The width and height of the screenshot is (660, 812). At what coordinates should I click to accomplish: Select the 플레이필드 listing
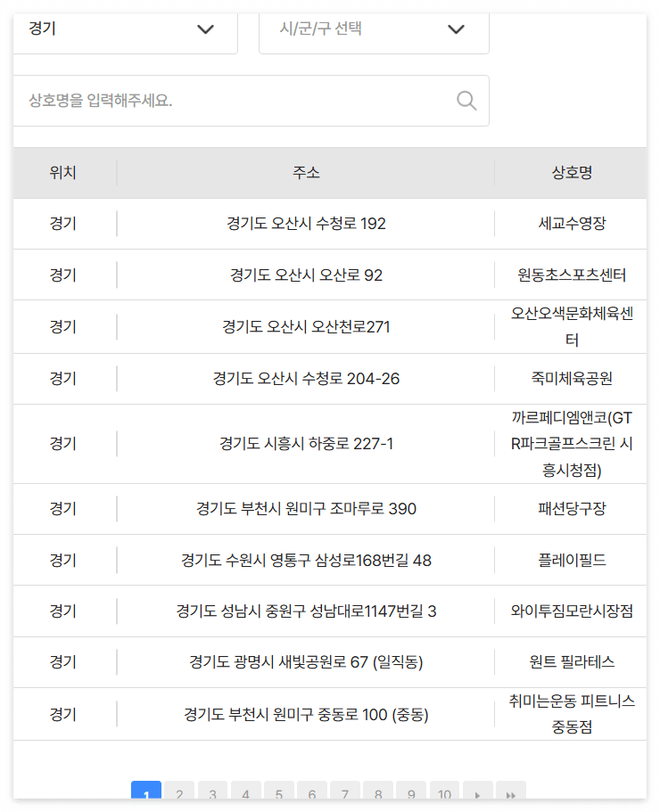pos(580,560)
